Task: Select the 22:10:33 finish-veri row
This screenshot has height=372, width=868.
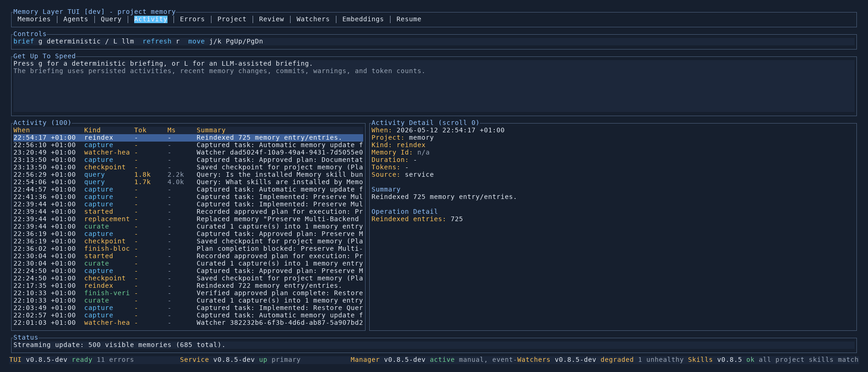Action: pos(188,293)
